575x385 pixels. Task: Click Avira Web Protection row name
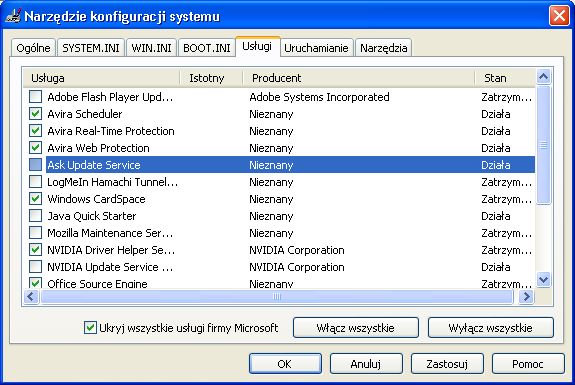pyautogui.click(x=98, y=148)
